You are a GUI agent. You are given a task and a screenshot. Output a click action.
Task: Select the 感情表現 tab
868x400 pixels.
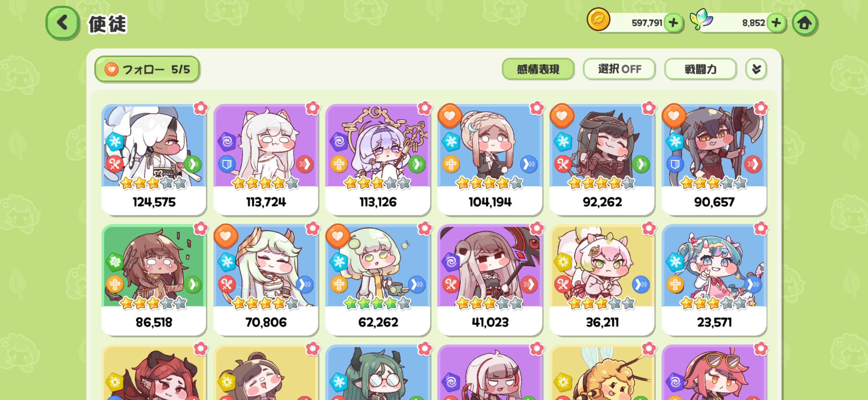tap(538, 69)
